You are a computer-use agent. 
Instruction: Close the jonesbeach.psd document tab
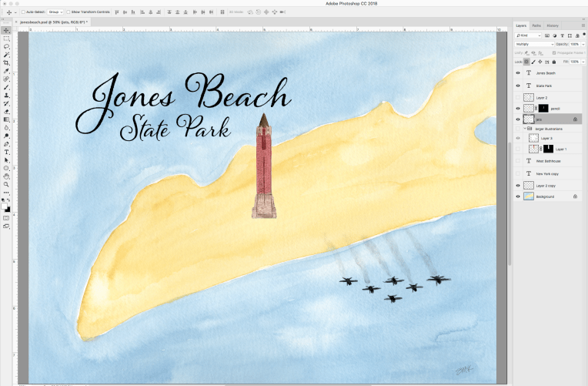16,22
